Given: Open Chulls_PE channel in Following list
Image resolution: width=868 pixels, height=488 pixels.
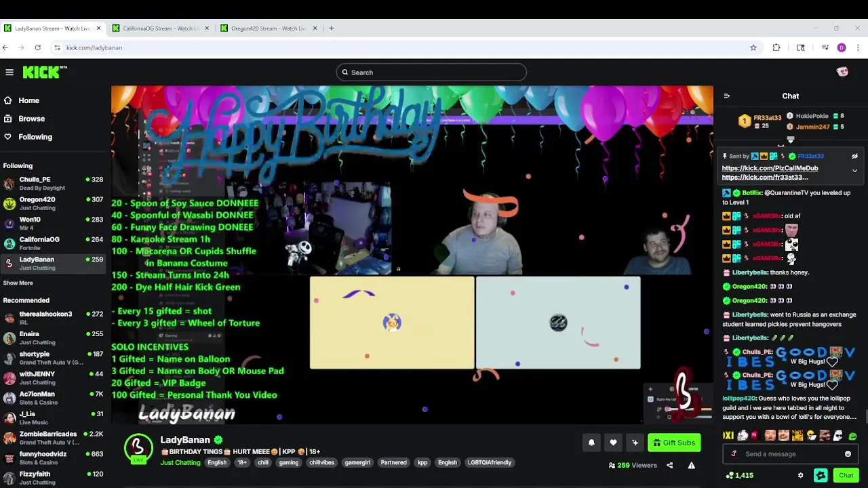Looking at the screenshot, I should point(54,184).
